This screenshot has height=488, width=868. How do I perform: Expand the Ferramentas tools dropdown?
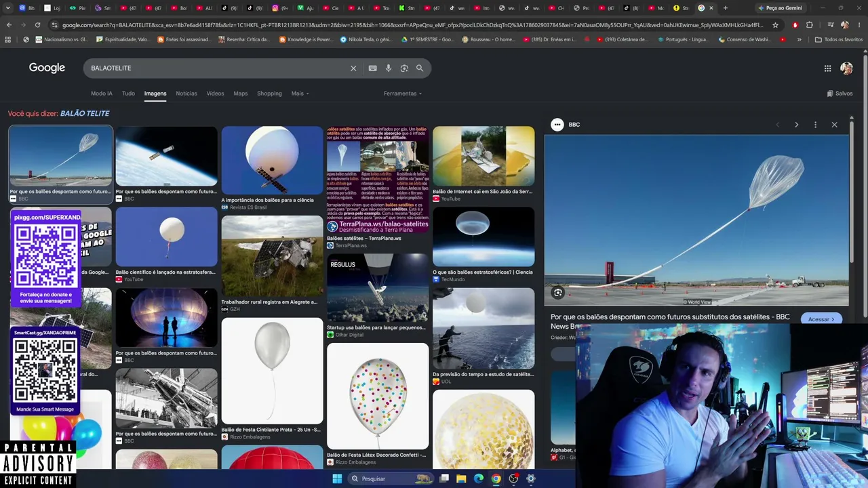(403, 94)
